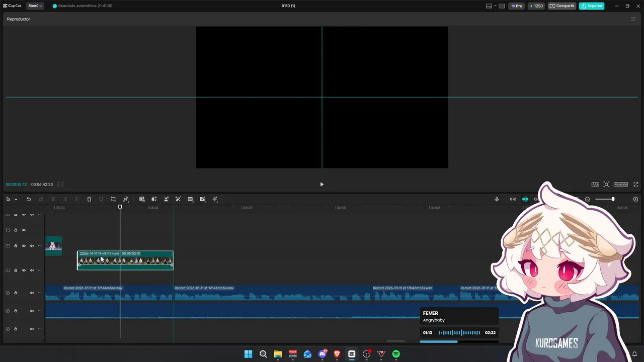This screenshot has width=644, height=362.
Task: Click the Compartir button
Action: click(562, 6)
